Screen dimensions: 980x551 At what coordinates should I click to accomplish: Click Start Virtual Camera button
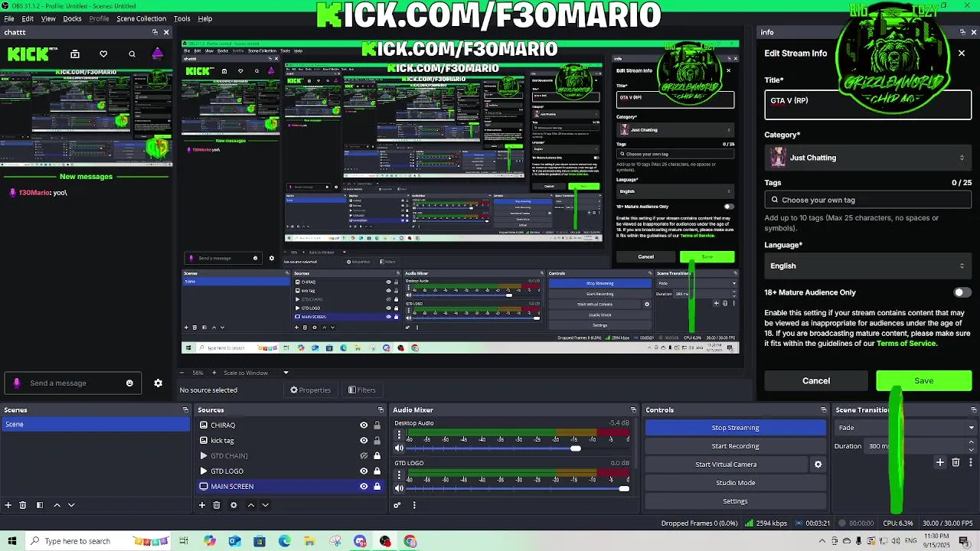click(726, 465)
